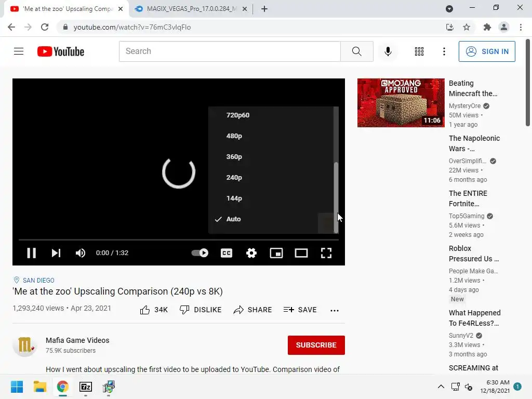Like the video (34K)
The height and width of the screenshot is (399, 532).
point(154,310)
